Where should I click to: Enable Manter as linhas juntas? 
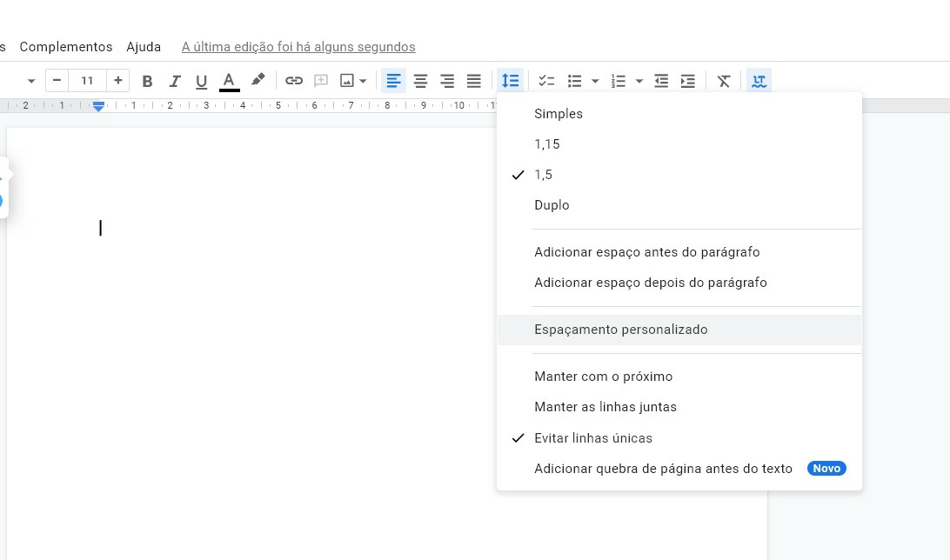[679, 408]
